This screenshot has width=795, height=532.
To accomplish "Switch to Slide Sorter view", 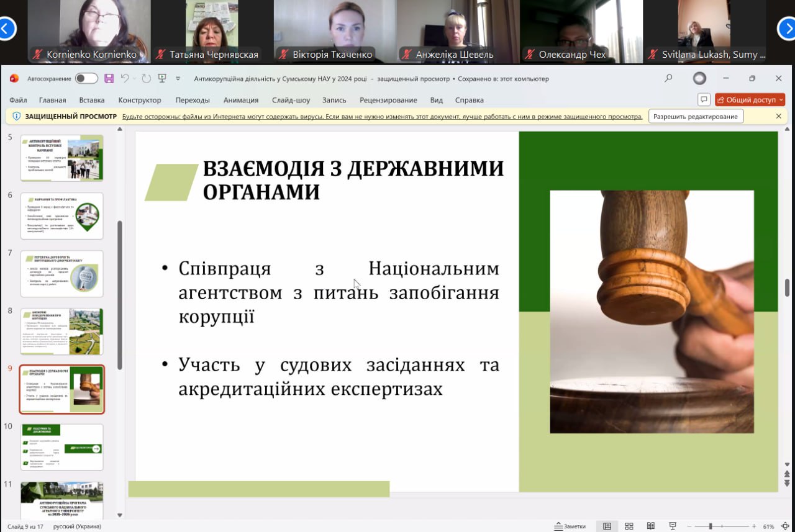I will pyautogui.click(x=629, y=526).
